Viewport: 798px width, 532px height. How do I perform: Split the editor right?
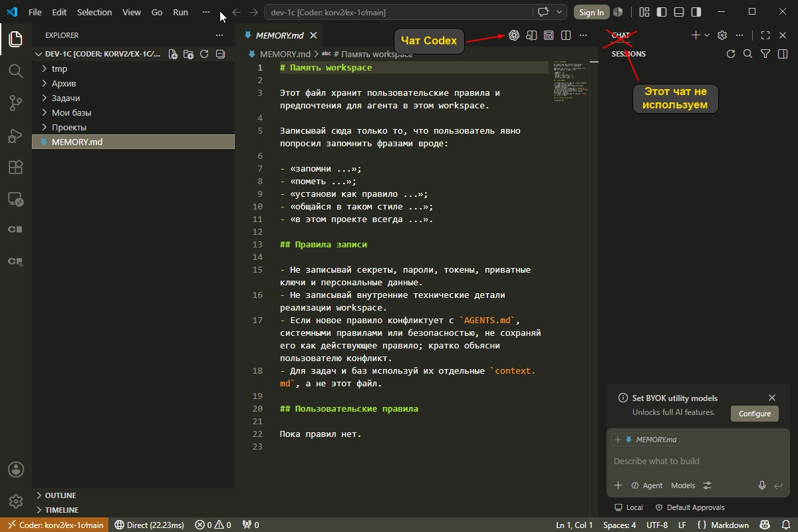point(566,35)
